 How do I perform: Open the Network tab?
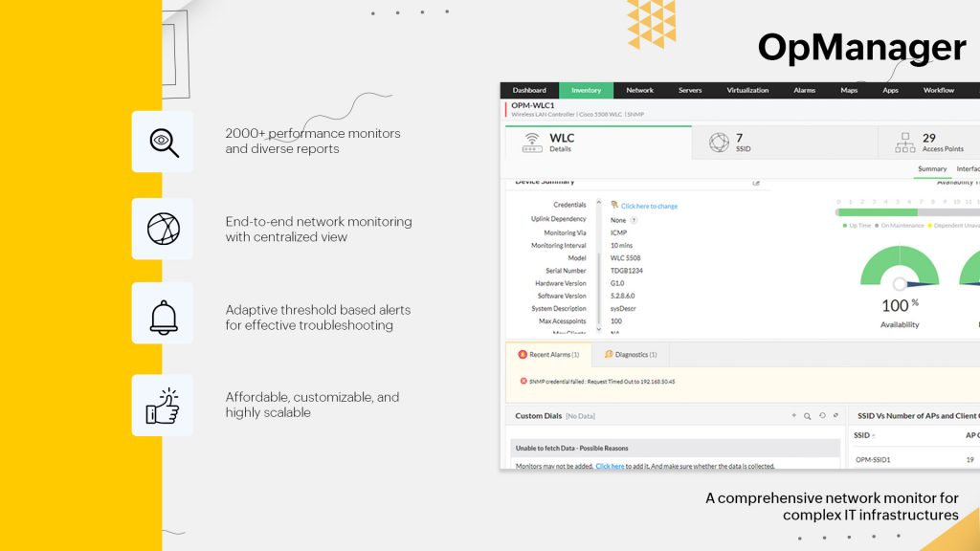pos(639,91)
